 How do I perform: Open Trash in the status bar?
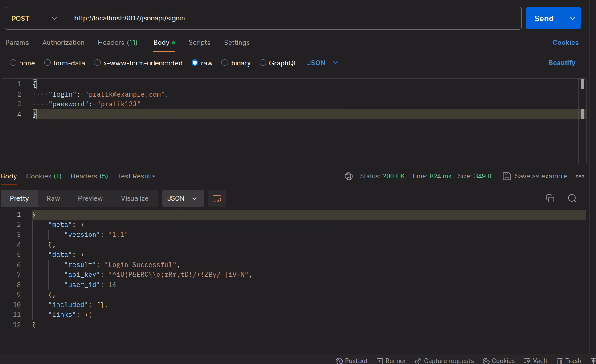(569, 360)
